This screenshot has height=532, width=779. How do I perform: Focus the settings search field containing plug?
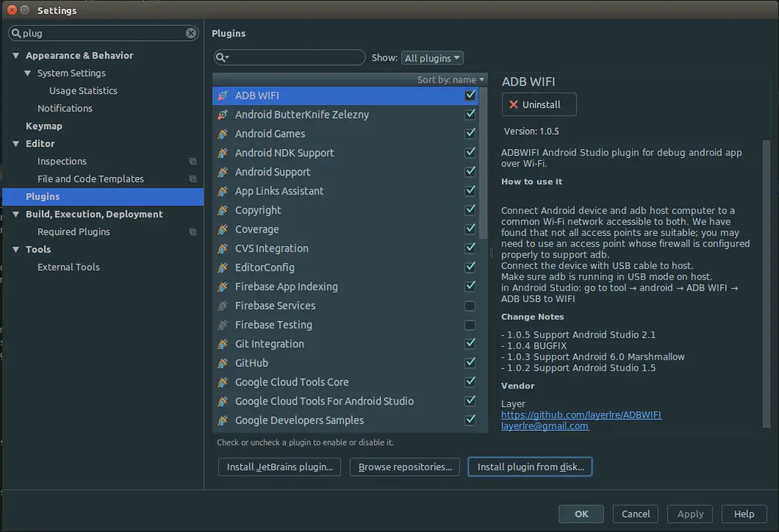click(104, 33)
